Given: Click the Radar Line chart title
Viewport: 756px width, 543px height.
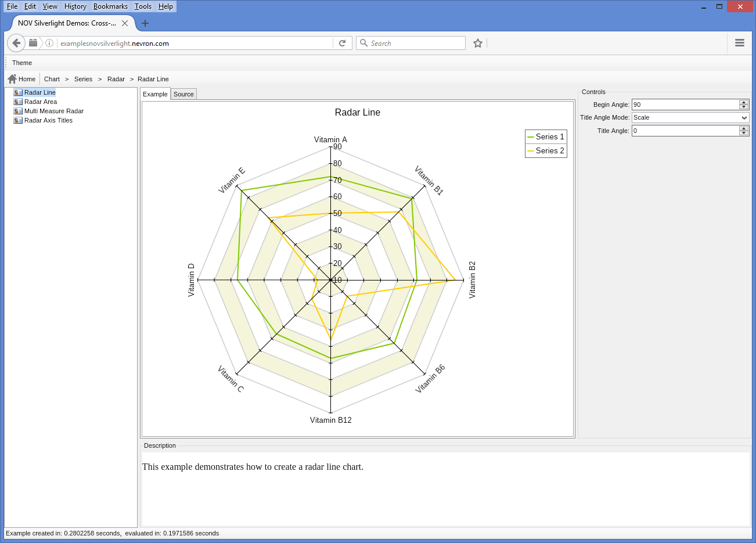Looking at the screenshot, I should [x=358, y=112].
